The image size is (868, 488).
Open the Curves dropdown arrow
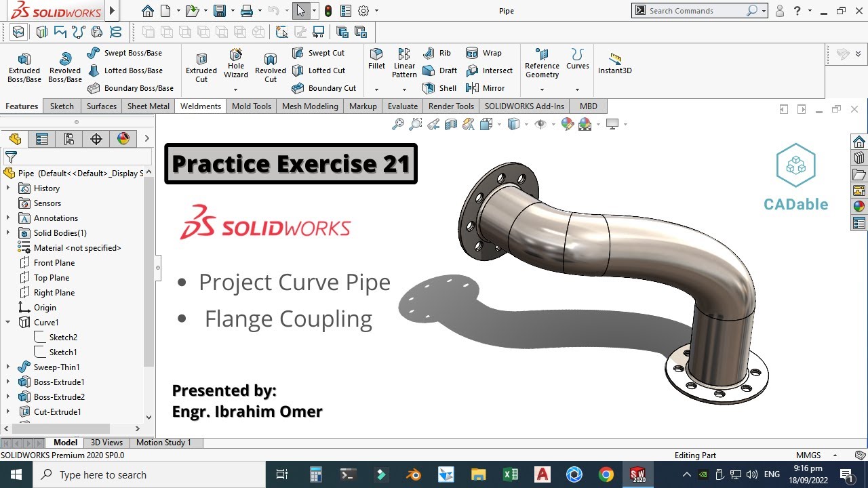tap(578, 89)
